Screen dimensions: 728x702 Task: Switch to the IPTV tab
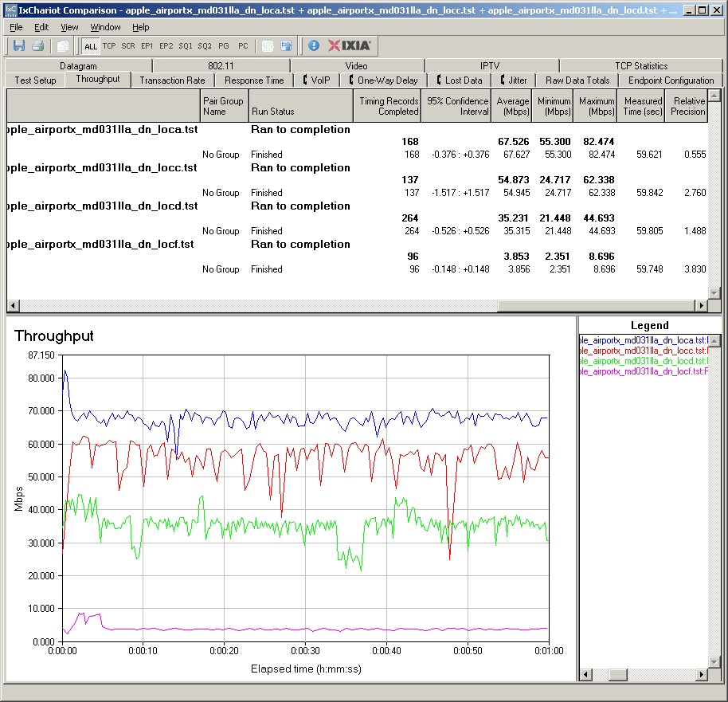click(491, 66)
